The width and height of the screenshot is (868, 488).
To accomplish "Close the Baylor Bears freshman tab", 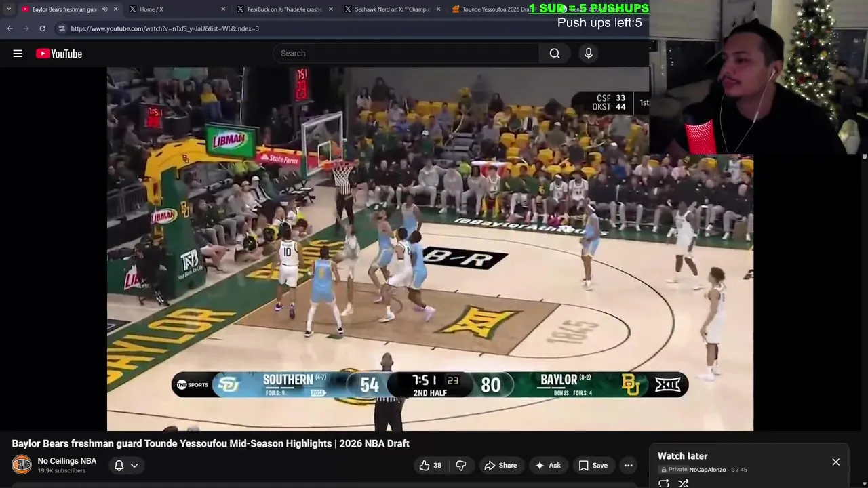I will click(115, 9).
